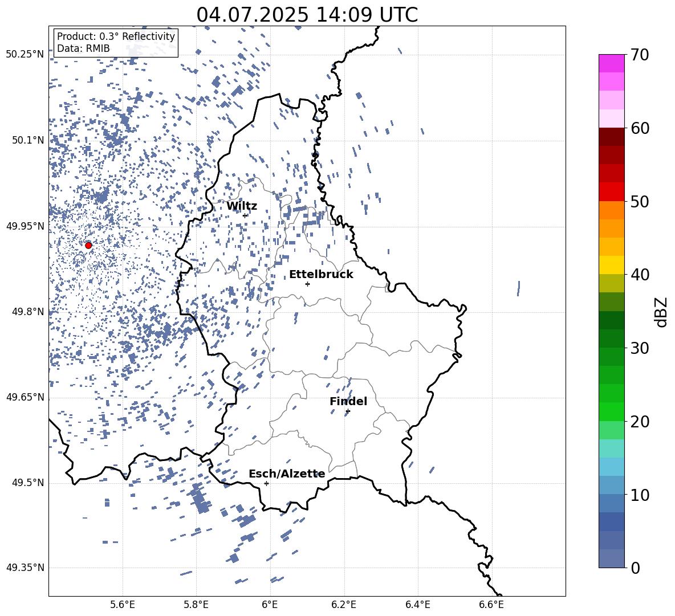
Task: Click the cross marker below Findel
Action: tap(348, 411)
